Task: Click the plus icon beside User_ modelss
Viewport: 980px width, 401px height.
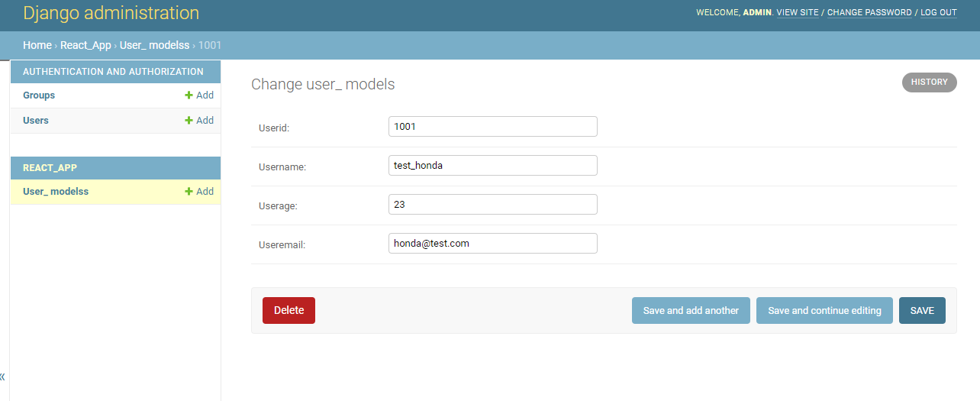Action: 189,192
